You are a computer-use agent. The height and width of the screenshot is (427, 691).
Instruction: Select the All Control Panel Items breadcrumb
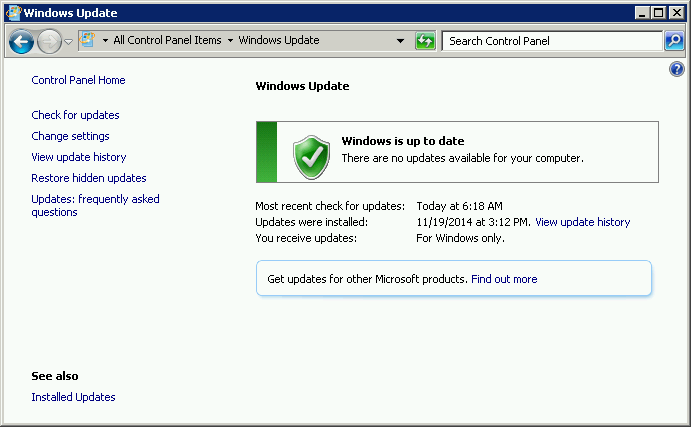pos(167,41)
